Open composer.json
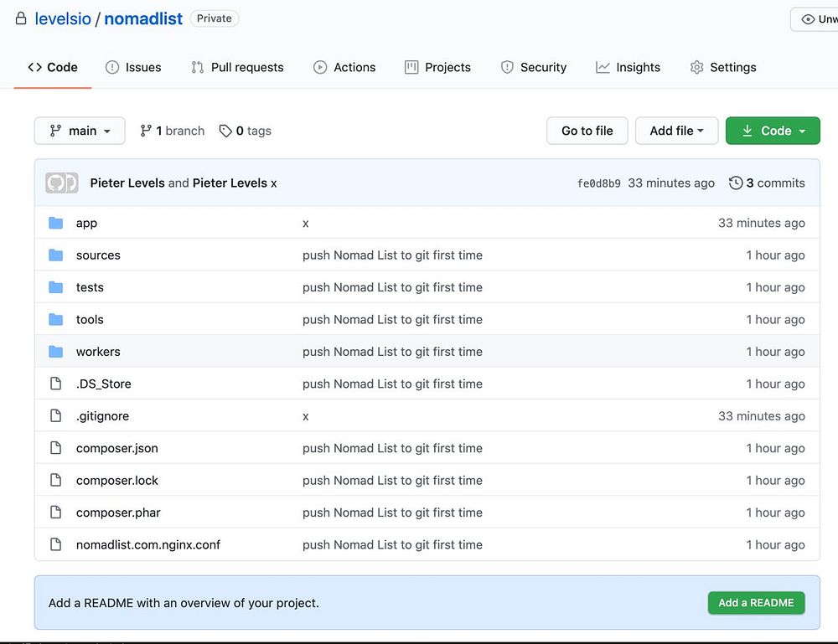Viewport: 838px width, 644px height. [117, 448]
